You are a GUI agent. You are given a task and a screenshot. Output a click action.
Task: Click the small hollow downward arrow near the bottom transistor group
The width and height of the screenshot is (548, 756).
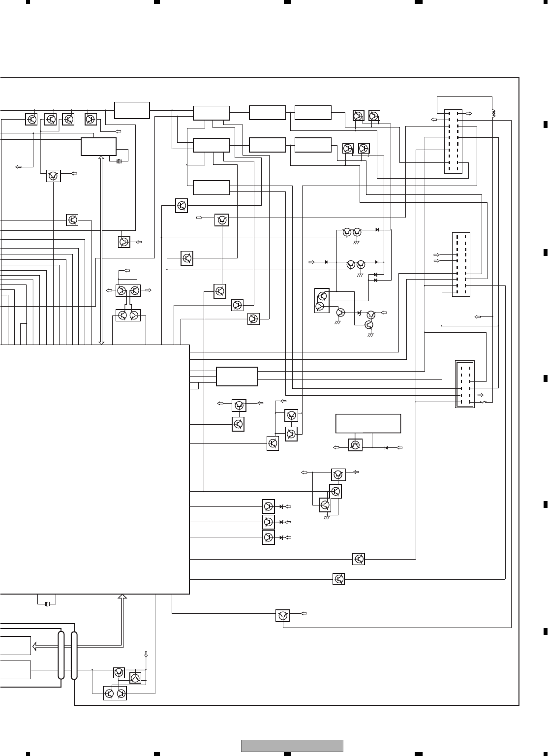[x=146, y=654]
